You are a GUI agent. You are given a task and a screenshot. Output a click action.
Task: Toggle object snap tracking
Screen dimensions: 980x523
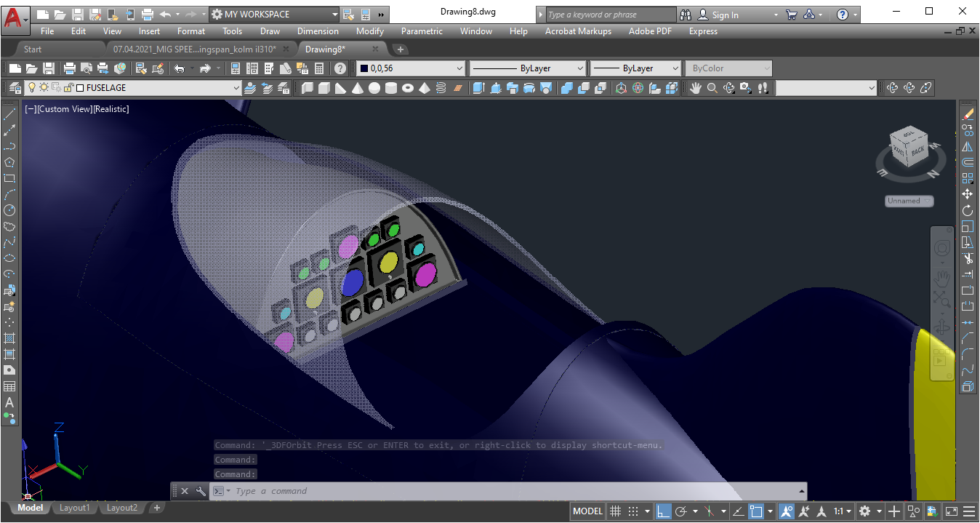[x=738, y=511]
